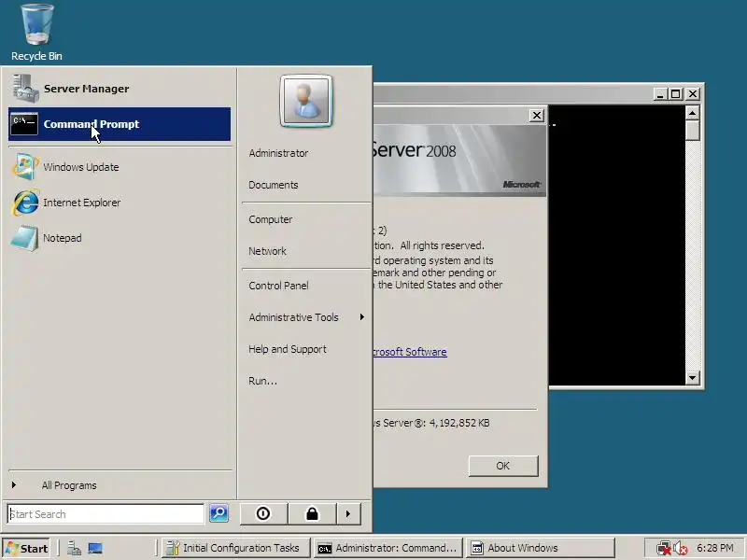Click the Recycle Bin desktop icon
Image resolution: width=747 pixels, height=560 pixels.
coord(36,33)
